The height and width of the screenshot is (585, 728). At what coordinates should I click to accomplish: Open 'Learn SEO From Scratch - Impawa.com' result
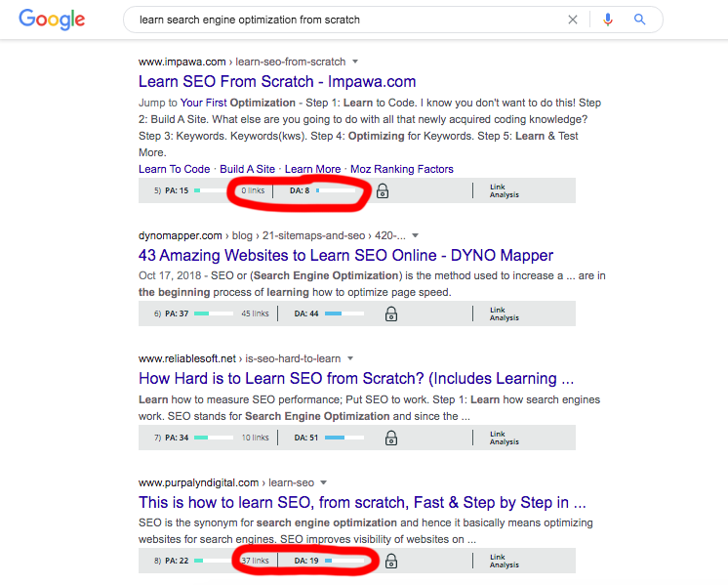click(x=277, y=82)
